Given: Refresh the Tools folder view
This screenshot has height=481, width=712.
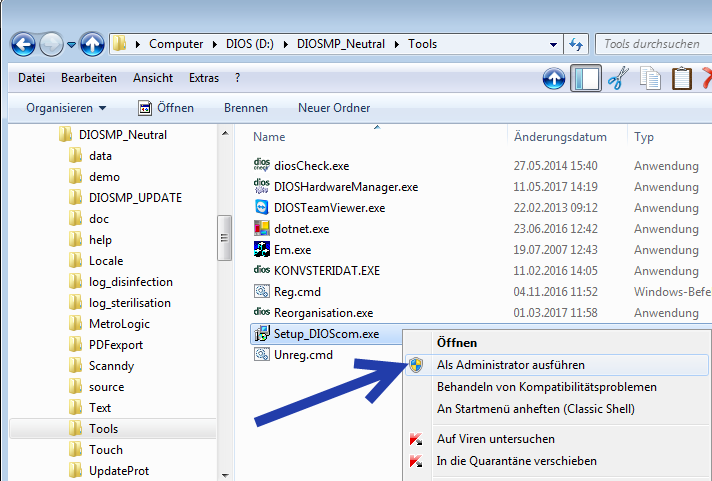Looking at the screenshot, I should point(576,45).
